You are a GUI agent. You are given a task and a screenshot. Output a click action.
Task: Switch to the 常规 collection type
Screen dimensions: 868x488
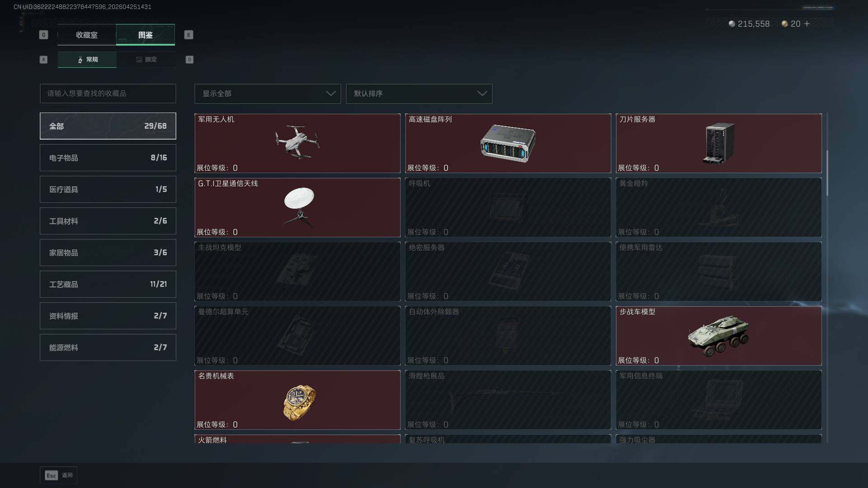[x=87, y=60]
